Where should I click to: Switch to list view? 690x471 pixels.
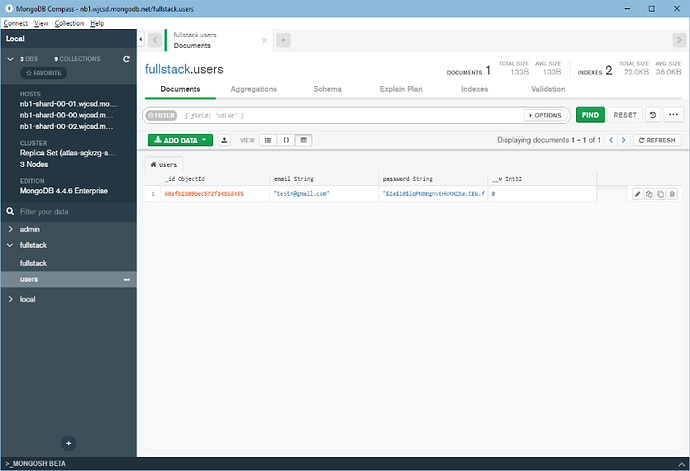[267, 140]
